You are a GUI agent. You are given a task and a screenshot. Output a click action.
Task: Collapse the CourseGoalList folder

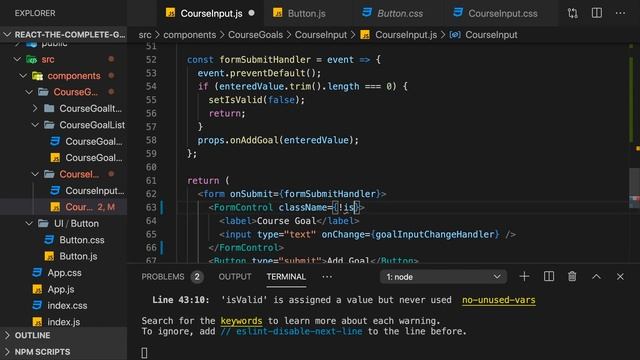(35, 125)
